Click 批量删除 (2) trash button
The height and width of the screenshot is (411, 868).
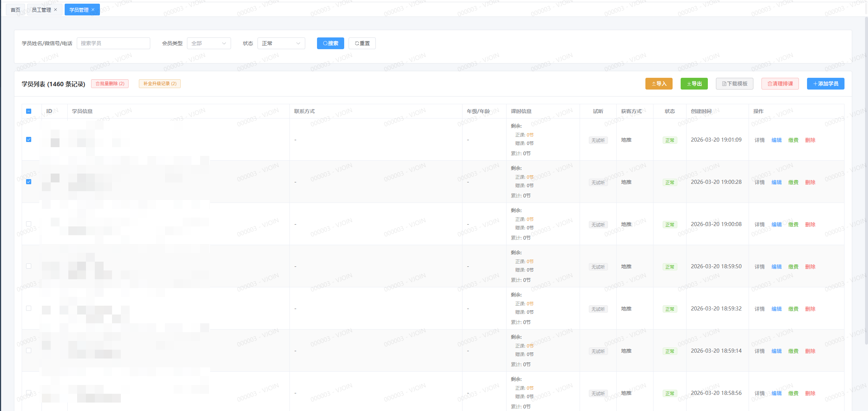tap(110, 84)
